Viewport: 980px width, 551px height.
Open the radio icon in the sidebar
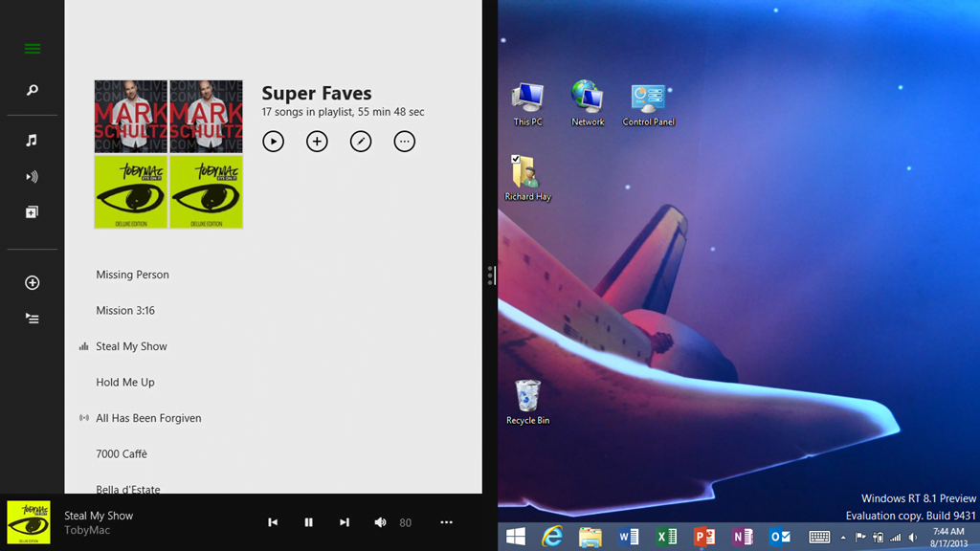point(32,177)
